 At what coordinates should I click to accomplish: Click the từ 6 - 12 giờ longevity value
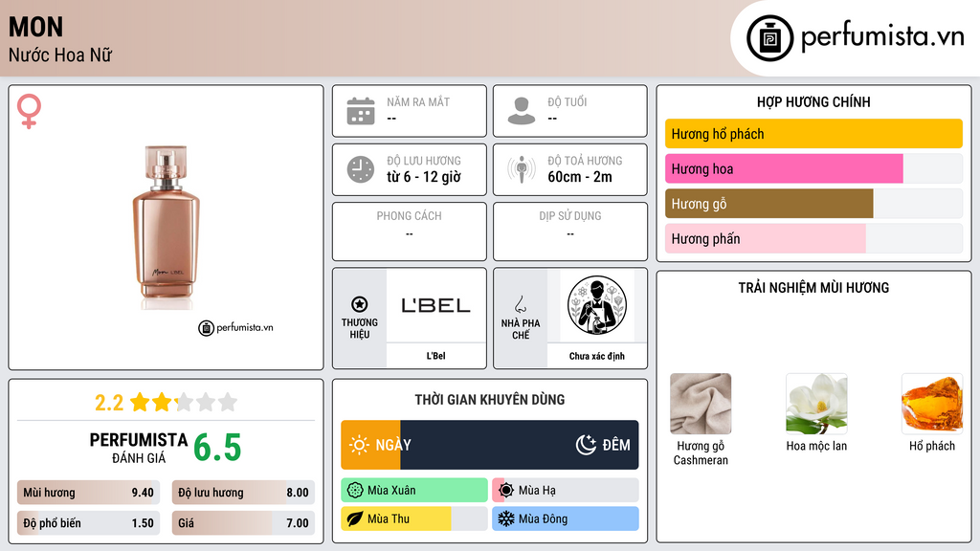point(424,177)
